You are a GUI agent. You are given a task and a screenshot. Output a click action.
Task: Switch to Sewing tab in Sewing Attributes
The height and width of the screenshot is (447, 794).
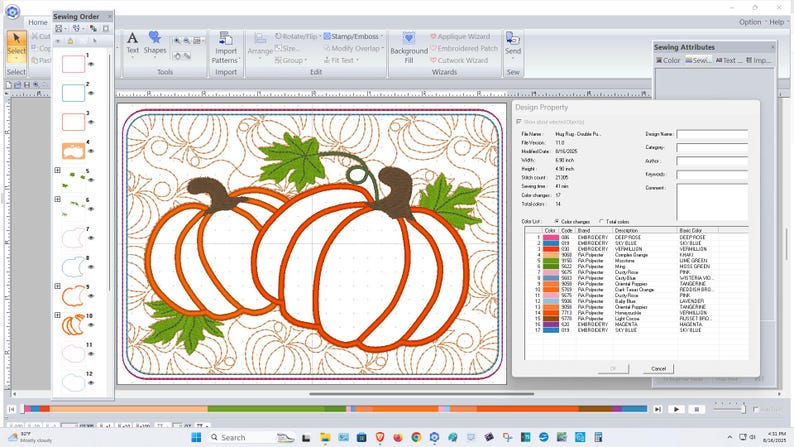coord(698,60)
